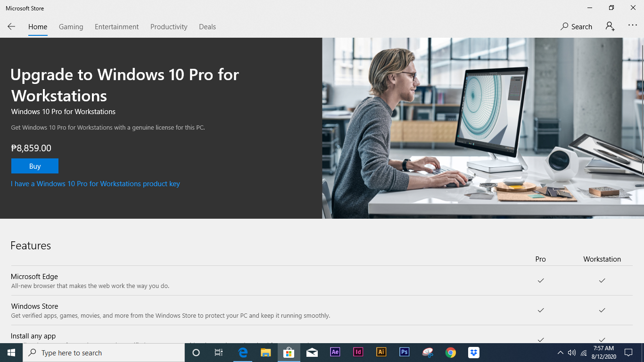This screenshot has height=362, width=644.
Task: Click the 'Upgrade to Windows 10 Pro for Workstations' heading
Action: click(x=125, y=85)
